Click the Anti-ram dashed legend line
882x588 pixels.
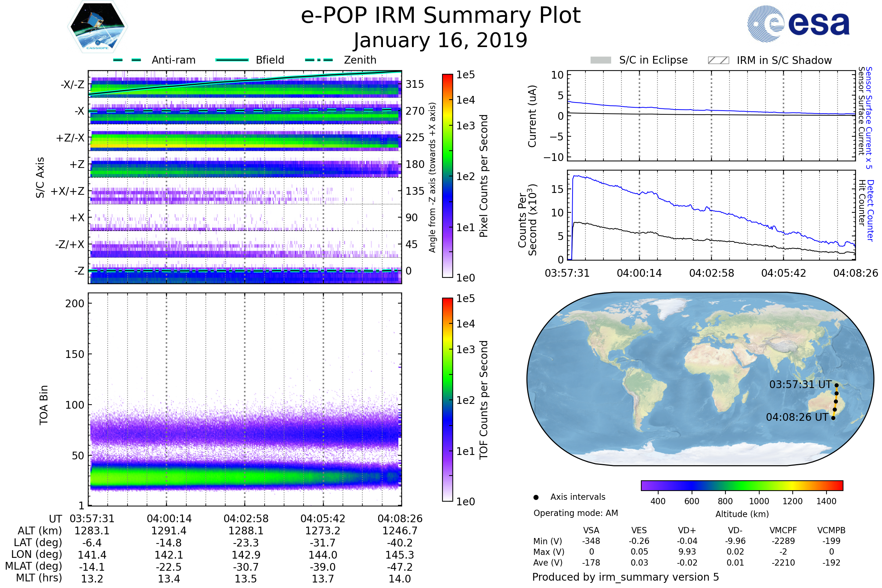(x=127, y=60)
